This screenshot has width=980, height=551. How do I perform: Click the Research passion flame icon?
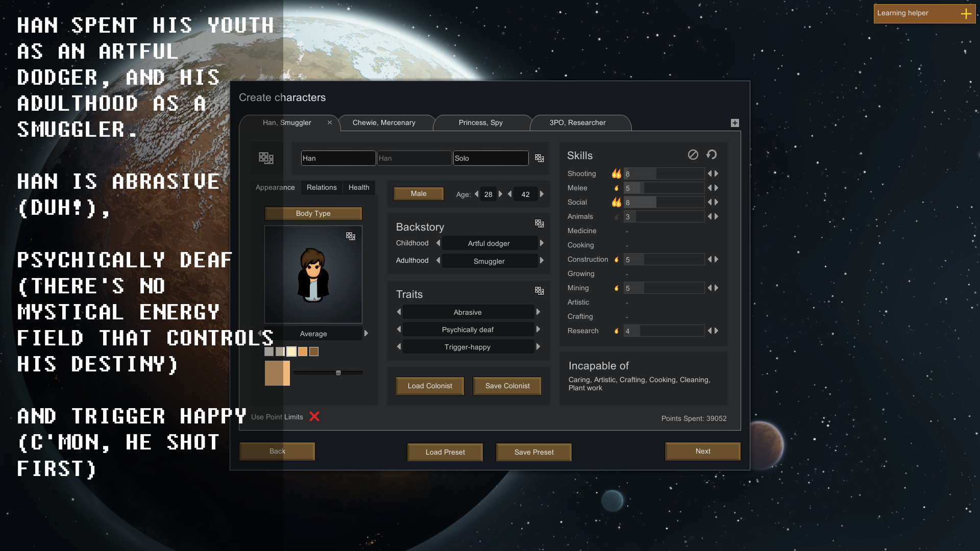click(x=617, y=331)
